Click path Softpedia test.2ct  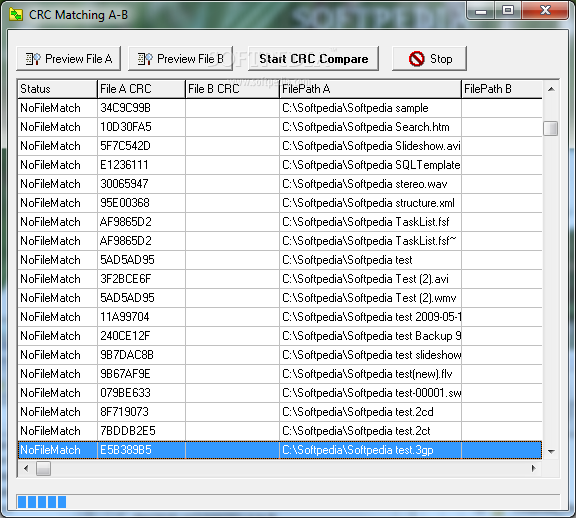click(x=356, y=431)
